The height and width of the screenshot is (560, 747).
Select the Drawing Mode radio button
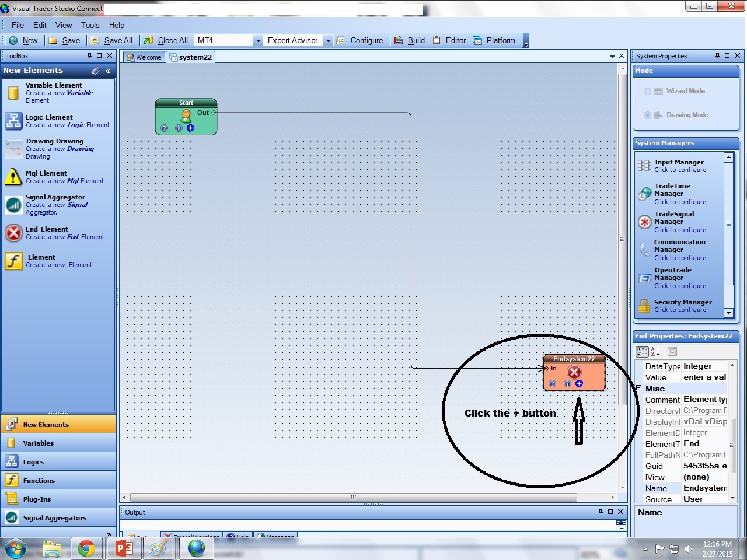tap(647, 115)
